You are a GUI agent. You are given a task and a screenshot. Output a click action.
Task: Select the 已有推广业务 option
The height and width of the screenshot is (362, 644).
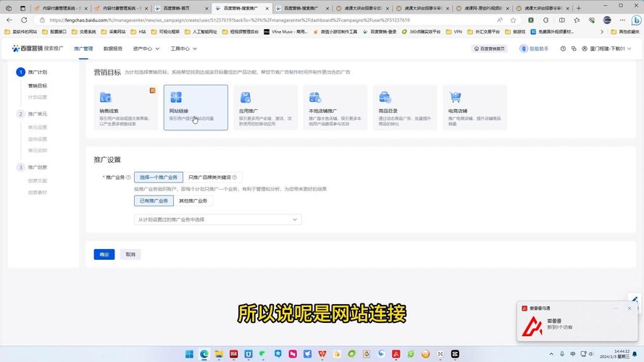pyautogui.click(x=154, y=201)
